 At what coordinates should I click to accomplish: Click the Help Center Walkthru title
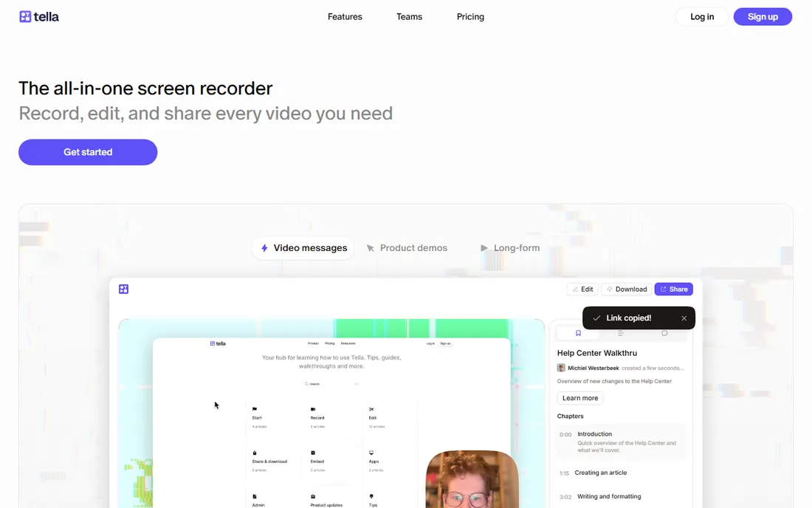click(x=597, y=353)
